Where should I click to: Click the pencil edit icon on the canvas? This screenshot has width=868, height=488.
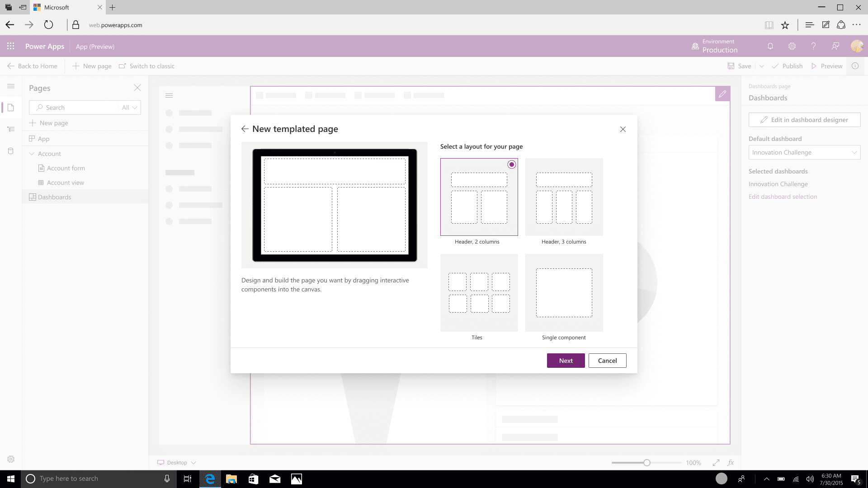(x=722, y=94)
